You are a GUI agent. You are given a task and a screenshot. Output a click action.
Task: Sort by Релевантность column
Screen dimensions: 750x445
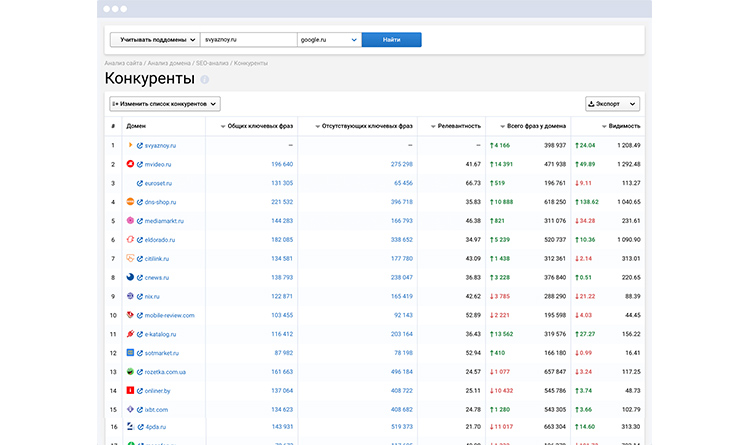[x=455, y=126]
